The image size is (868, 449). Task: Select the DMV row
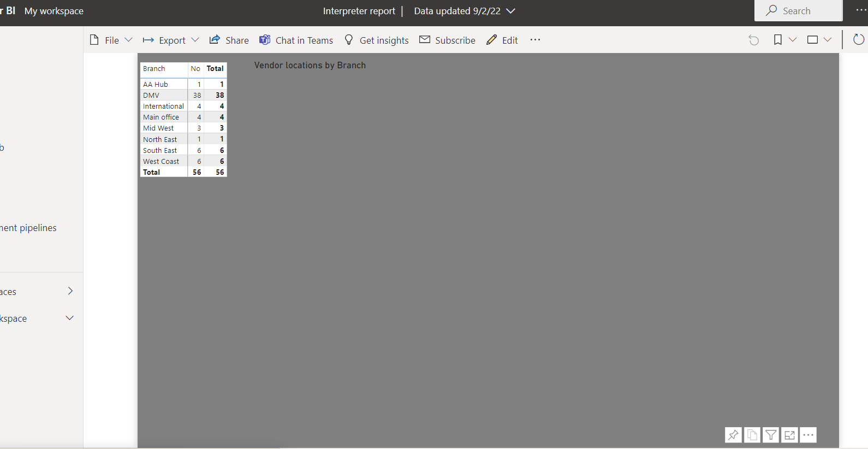pos(183,95)
